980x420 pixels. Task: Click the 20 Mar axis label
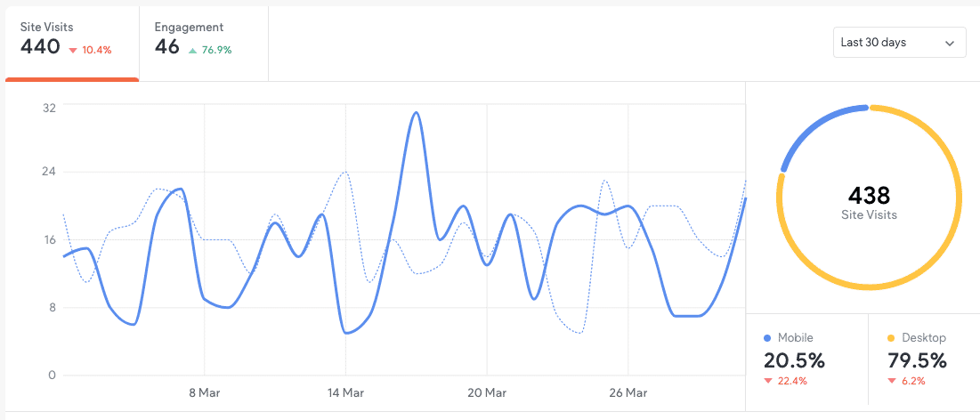point(487,392)
